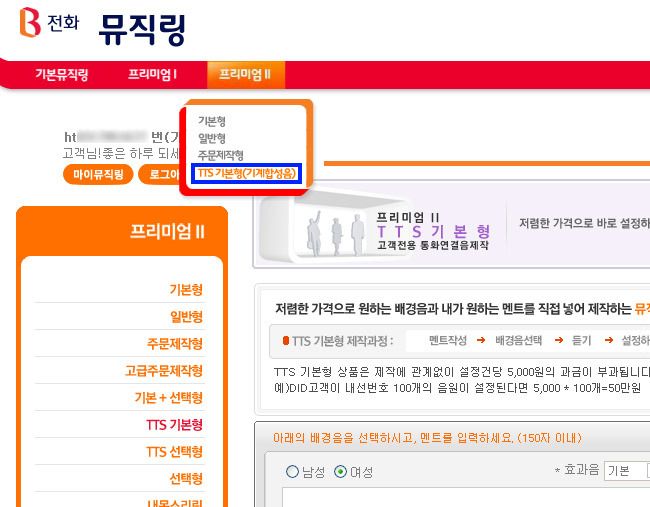The height and width of the screenshot is (507, 650).
Task: Open TTS 선택형 in the left sidebar
Action: pyautogui.click(x=174, y=451)
